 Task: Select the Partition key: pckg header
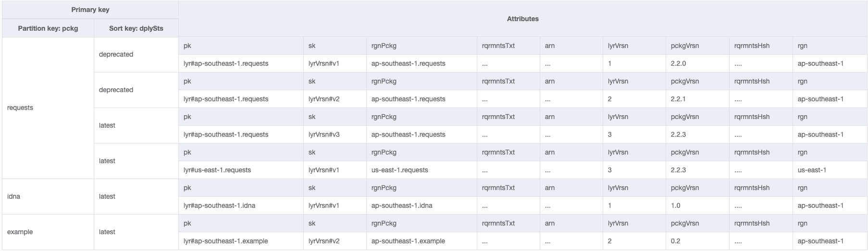pyautogui.click(x=48, y=28)
